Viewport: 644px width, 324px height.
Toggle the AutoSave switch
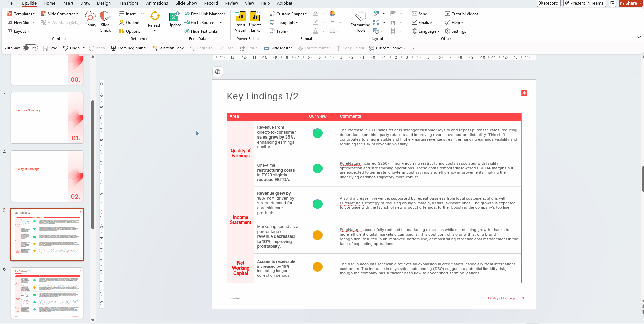pyautogui.click(x=30, y=48)
